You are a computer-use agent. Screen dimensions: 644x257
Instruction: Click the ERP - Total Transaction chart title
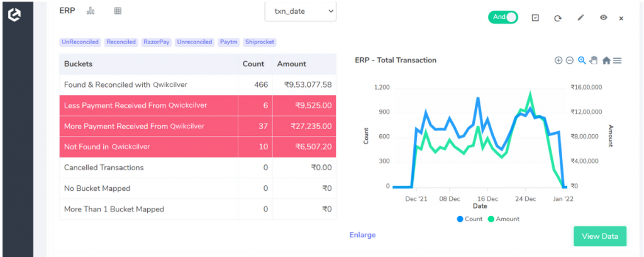pyautogui.click(x=396, y=60)
